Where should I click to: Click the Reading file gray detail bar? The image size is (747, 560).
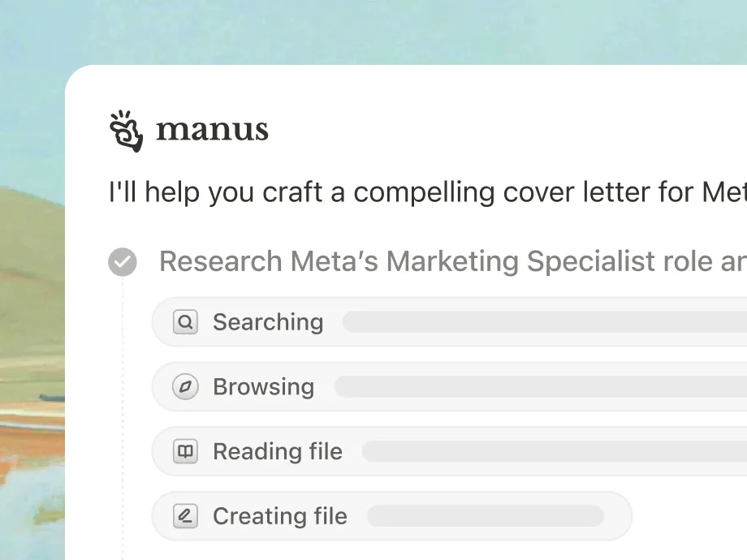(x=554, y=451)
